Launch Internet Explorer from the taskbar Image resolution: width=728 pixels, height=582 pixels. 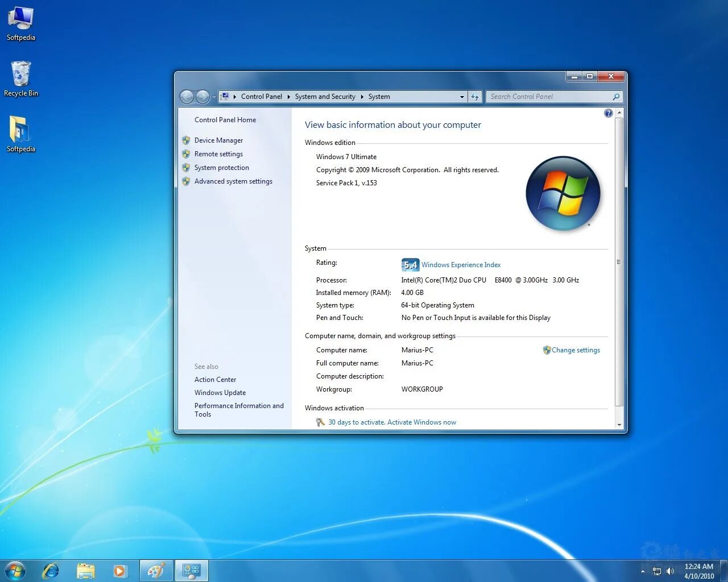[x=51, y=571]
